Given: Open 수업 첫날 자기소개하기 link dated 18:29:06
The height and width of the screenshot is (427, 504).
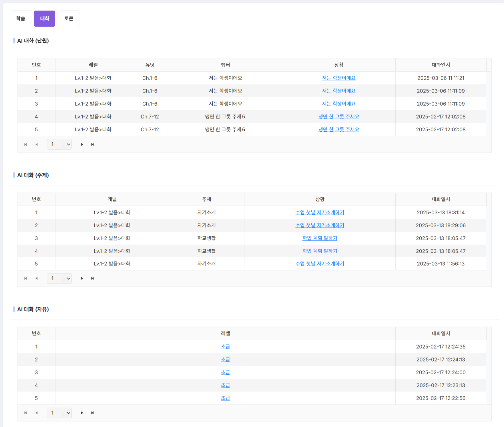Looking at the screenshot, I should tap(320, 226).
